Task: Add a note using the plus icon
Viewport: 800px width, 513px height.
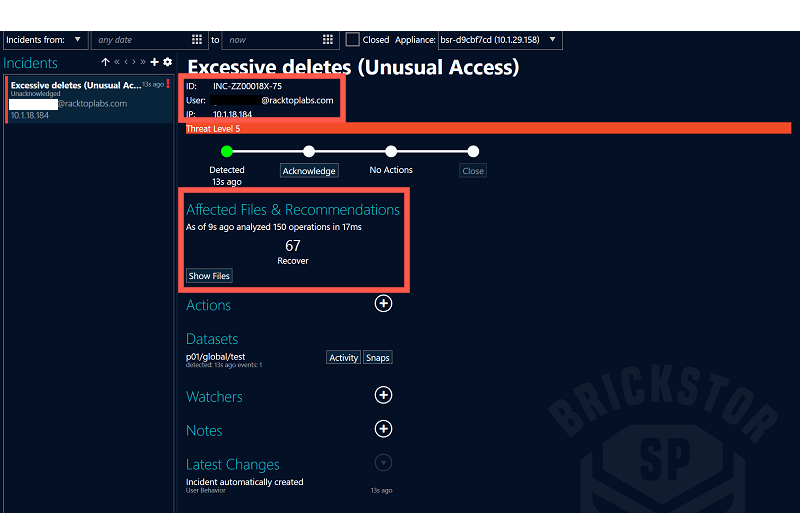Action: click(383, 429)
